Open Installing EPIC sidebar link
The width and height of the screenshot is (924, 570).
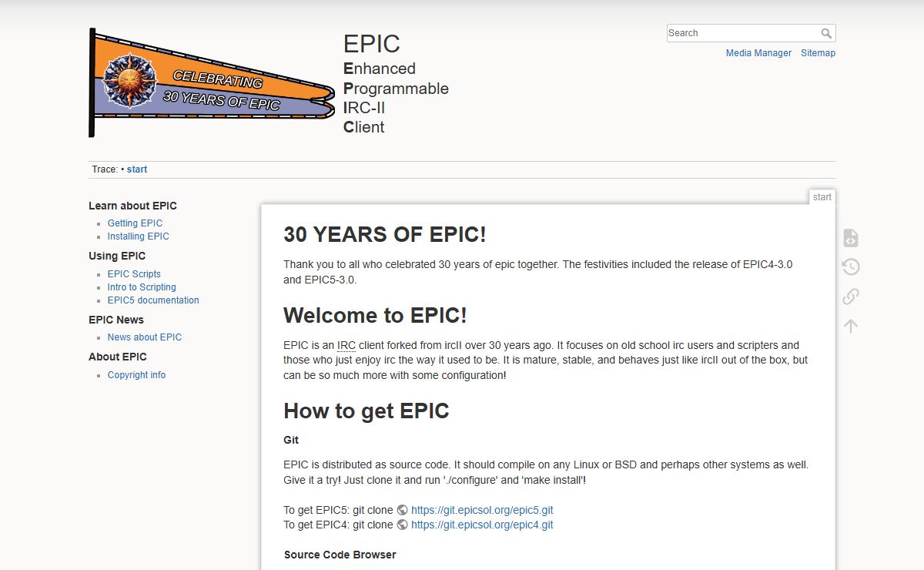click(x=138, y=236)
